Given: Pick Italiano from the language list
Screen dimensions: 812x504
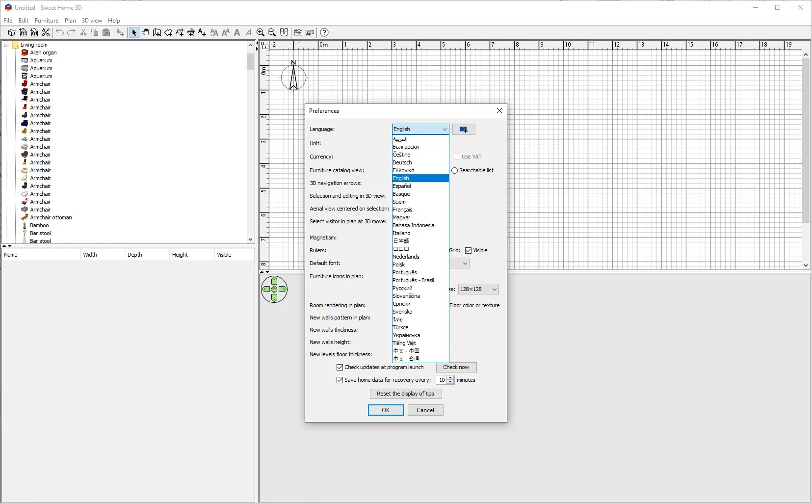Looking at the screenshot, I should coord(420,233).
